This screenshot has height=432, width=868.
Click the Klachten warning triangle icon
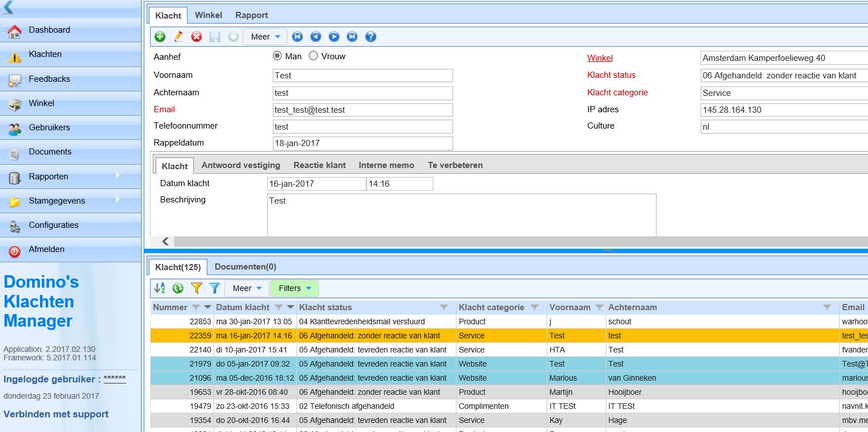coord(15,56)
